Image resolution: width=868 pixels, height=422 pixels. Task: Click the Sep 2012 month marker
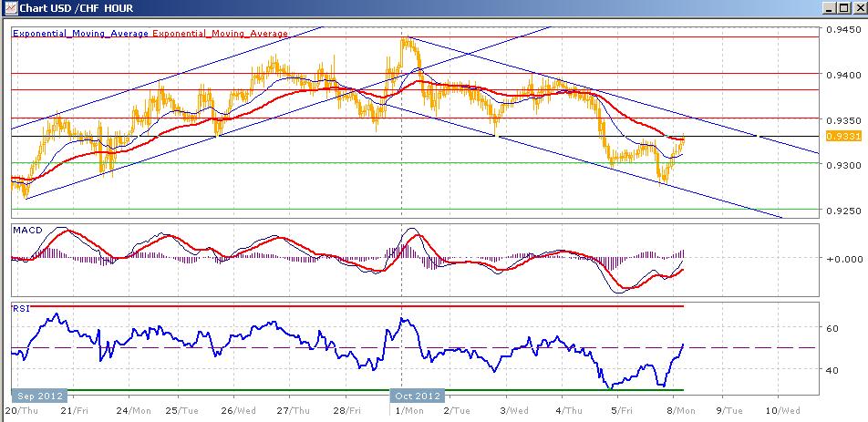click(39, 396)
